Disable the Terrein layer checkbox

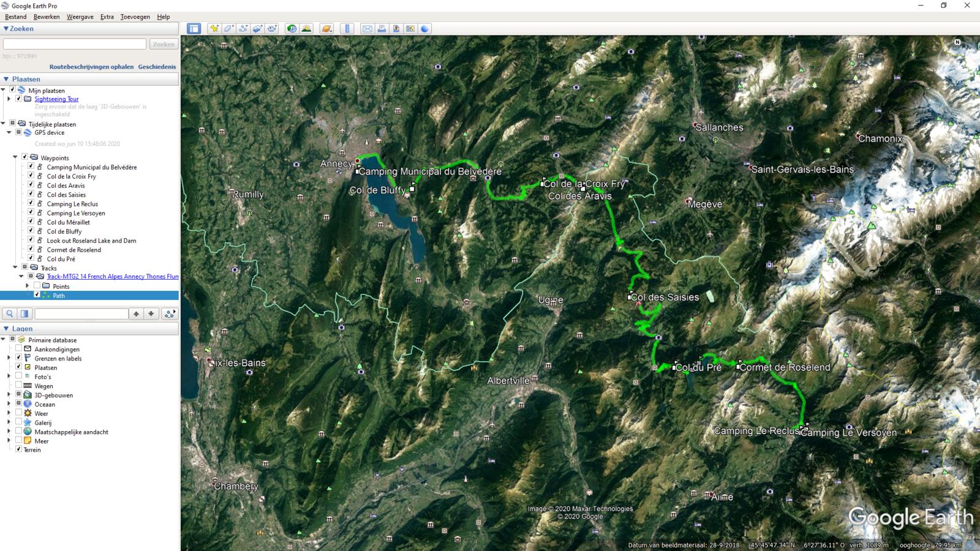click(x=18, y=449)
